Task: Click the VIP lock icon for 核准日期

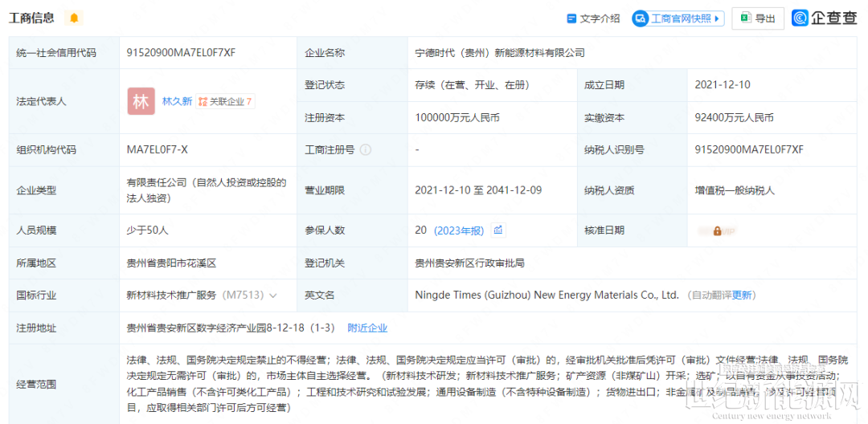Action: [717, 230]
